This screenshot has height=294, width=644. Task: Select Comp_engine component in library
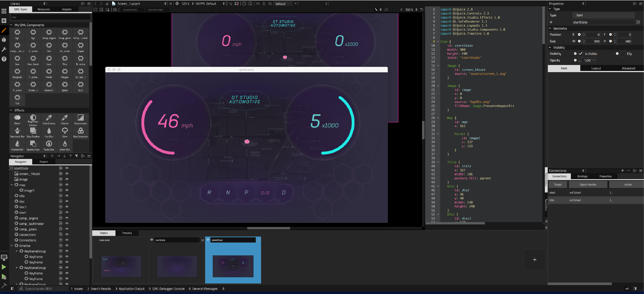(49, 34)
